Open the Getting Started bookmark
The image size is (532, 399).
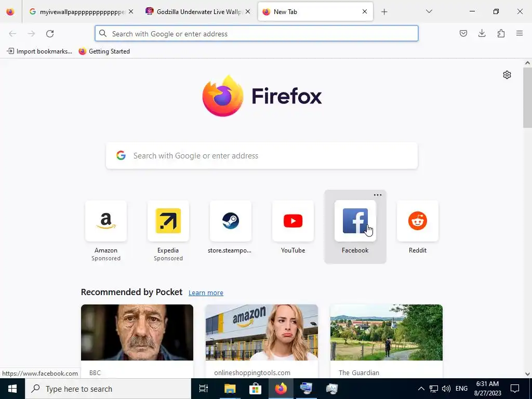[x=104, y=51]
